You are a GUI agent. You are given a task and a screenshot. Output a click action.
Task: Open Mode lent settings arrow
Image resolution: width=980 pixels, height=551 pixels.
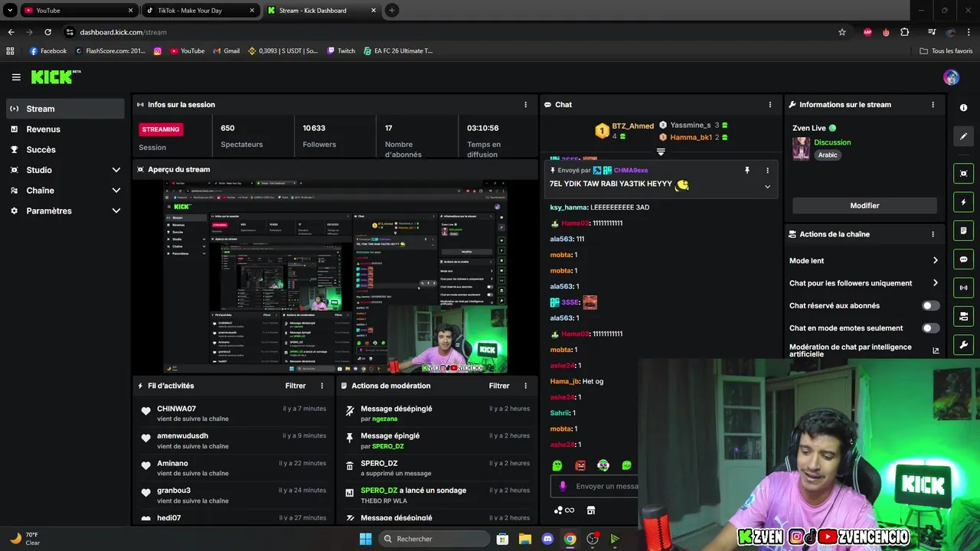(x=935, y=260)
